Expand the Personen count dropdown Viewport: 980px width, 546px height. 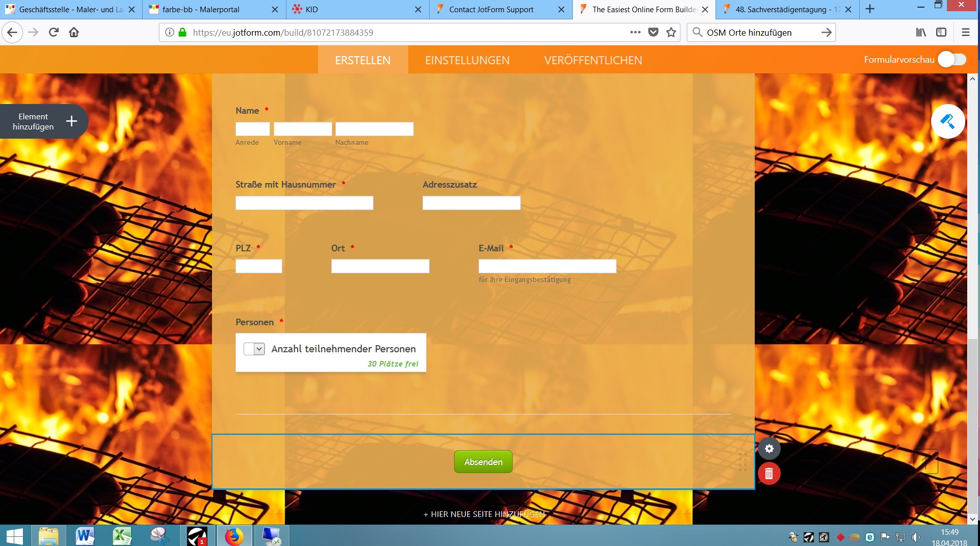[254, 349]
